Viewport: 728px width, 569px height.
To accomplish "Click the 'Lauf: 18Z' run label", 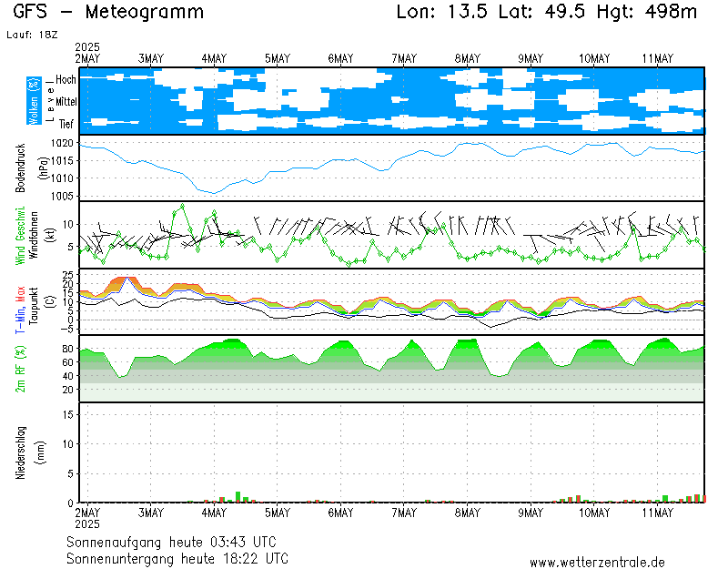I will pos(32,35).
